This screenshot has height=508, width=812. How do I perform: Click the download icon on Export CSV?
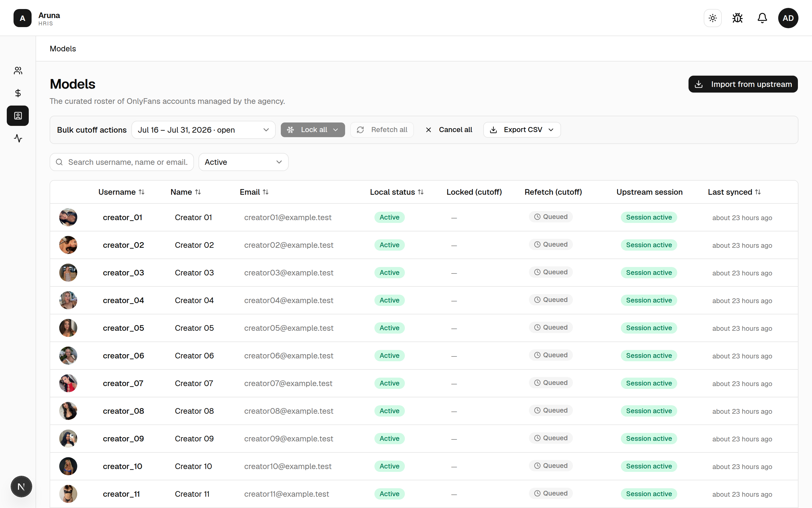[493, 130]
